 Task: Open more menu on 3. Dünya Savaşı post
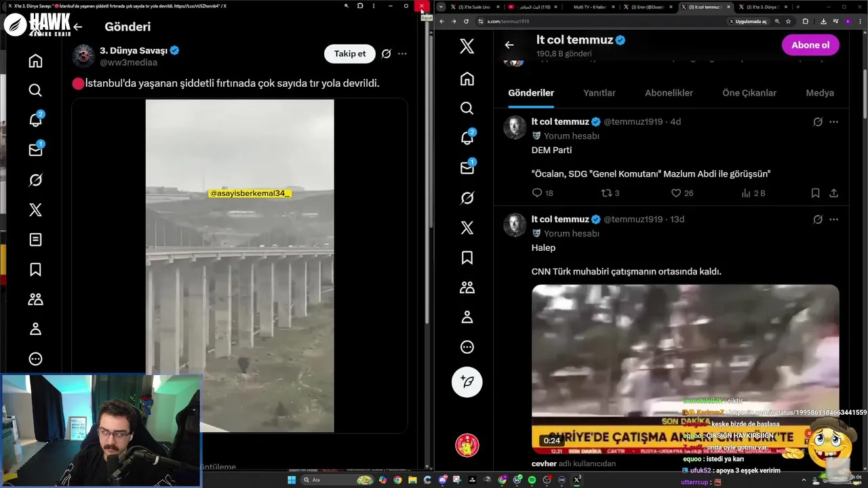click(x=402, y=54)
